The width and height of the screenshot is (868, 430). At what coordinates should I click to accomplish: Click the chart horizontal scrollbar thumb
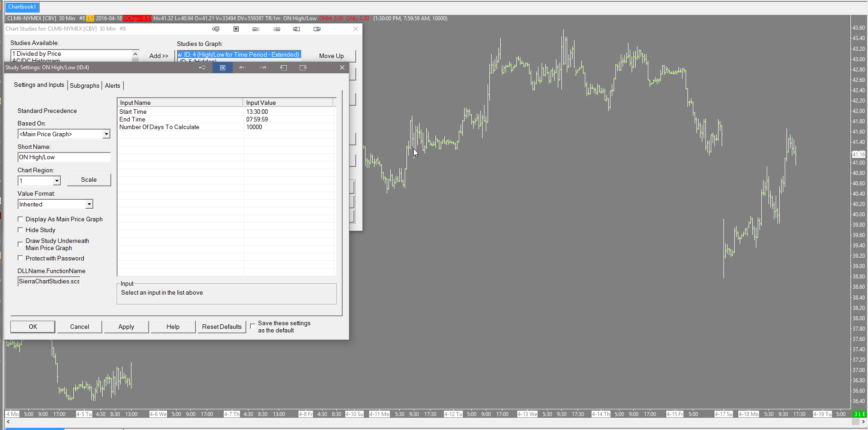pos(855,422)
